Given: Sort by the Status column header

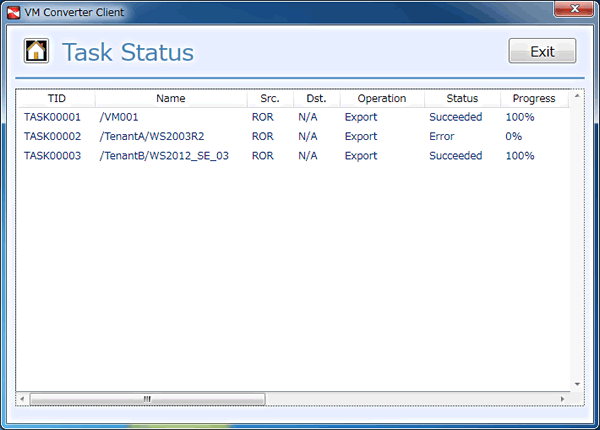Looking at the screenshot, I should pyautogui.click(x=462, y=99).
